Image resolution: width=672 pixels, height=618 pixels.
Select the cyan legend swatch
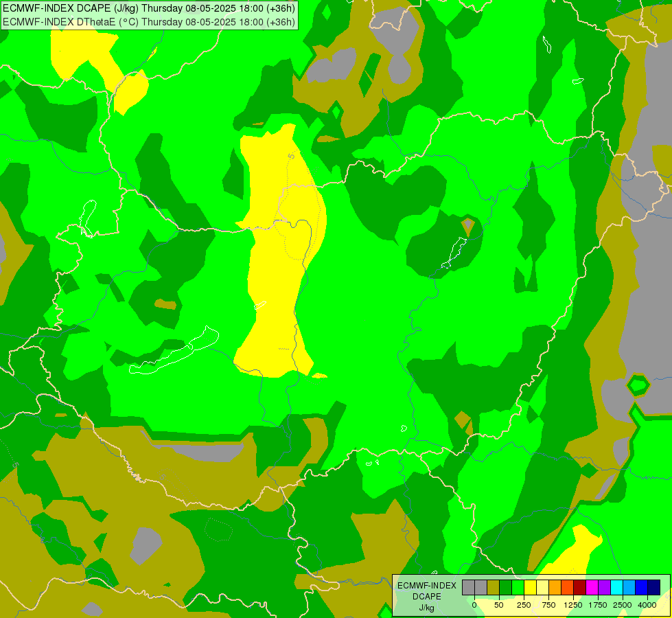coord(616,588)
